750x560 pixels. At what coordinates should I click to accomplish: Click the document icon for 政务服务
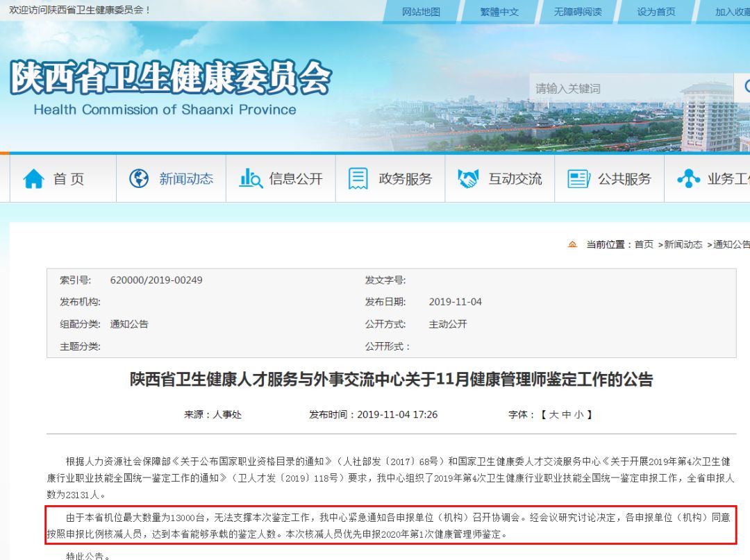(x=358, y=179)
